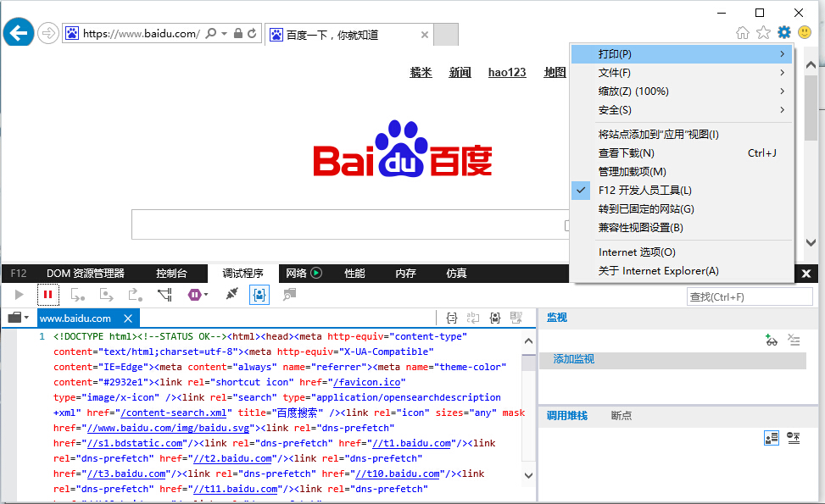Screen dimensions: 825x504
Task: Expand the 缩放(Z) (100%) submenu
Action: 682,91
